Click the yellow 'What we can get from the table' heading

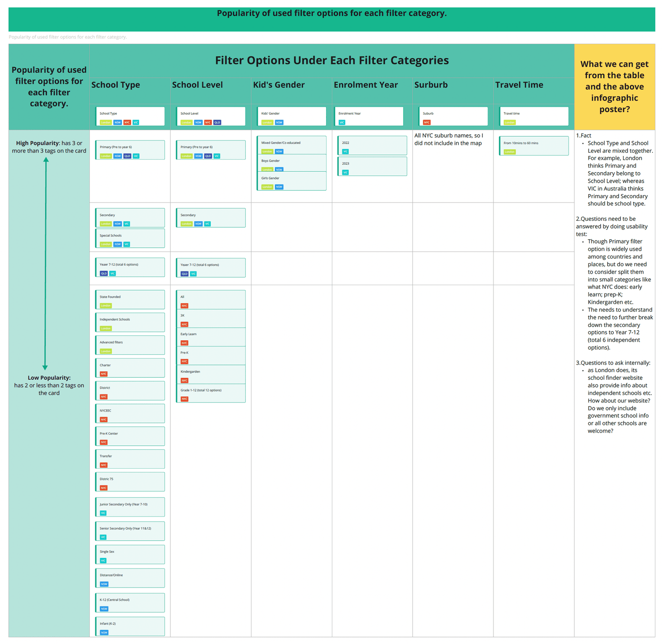click(614, 87)
